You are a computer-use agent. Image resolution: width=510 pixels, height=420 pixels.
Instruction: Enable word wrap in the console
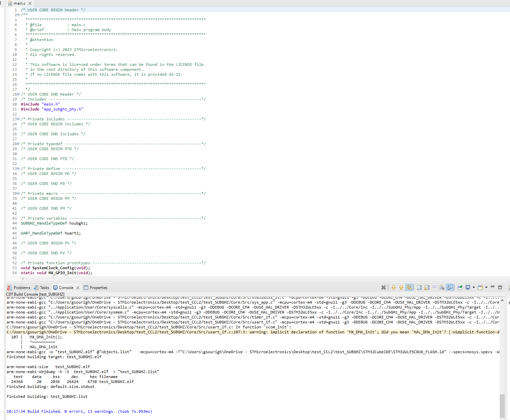point(434,287)
